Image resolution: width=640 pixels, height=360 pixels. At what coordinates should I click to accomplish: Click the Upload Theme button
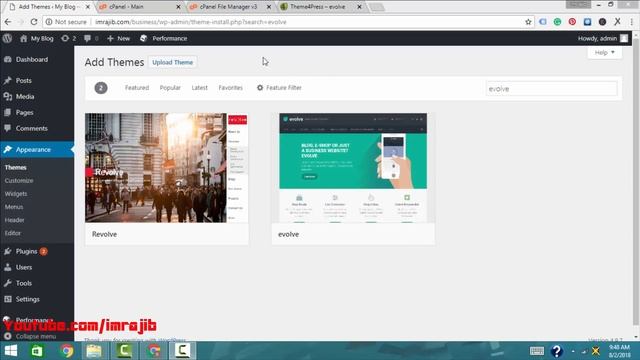tap(172, 62)
